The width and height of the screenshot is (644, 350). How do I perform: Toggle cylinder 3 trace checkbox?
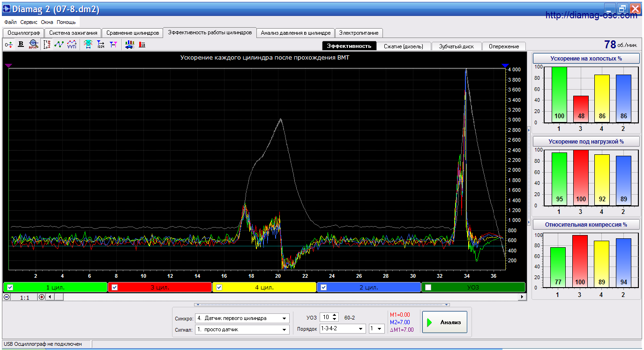[114, 287]
